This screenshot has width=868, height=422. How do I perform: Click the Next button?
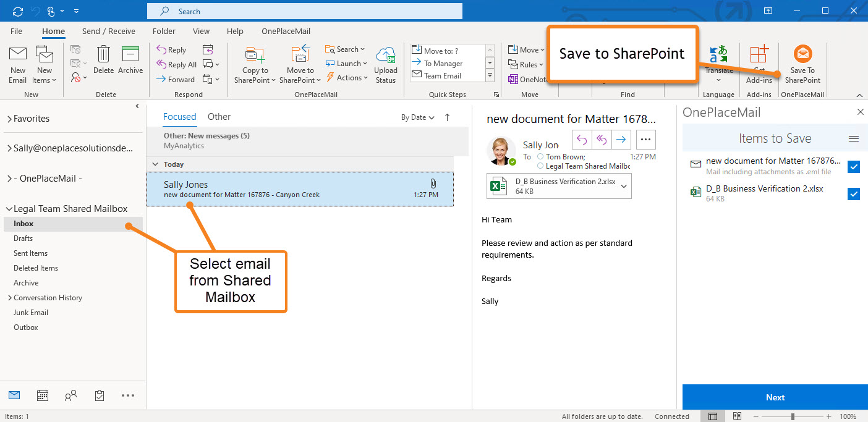(x=775, y=397)
